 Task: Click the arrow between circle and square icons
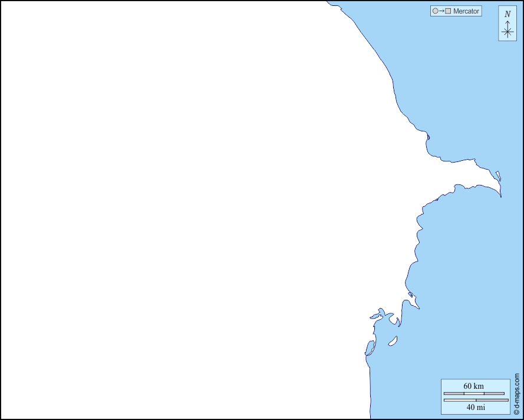pos(441,11)
